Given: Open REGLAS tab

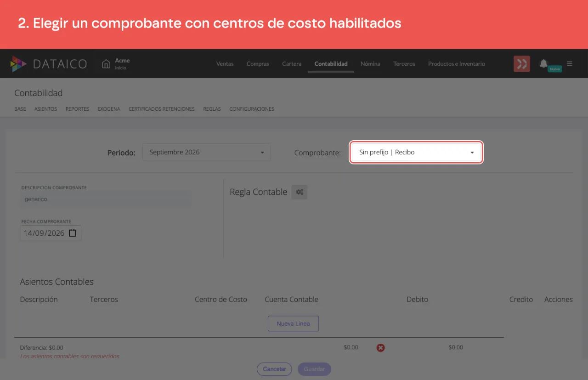Looking at the screenshot, I should tap(212, 109).
